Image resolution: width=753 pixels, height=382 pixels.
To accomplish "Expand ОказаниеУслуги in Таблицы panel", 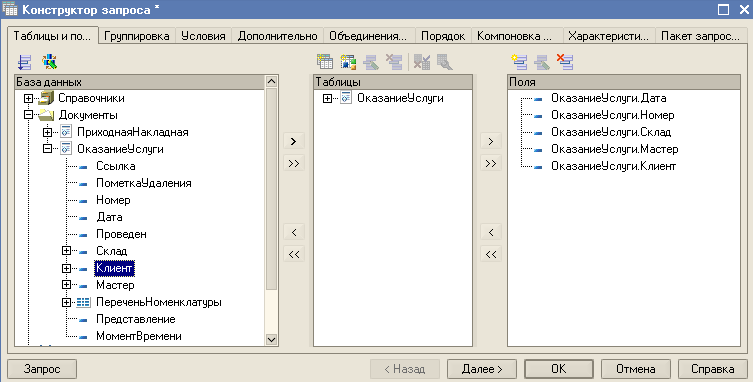I will 328,98.
